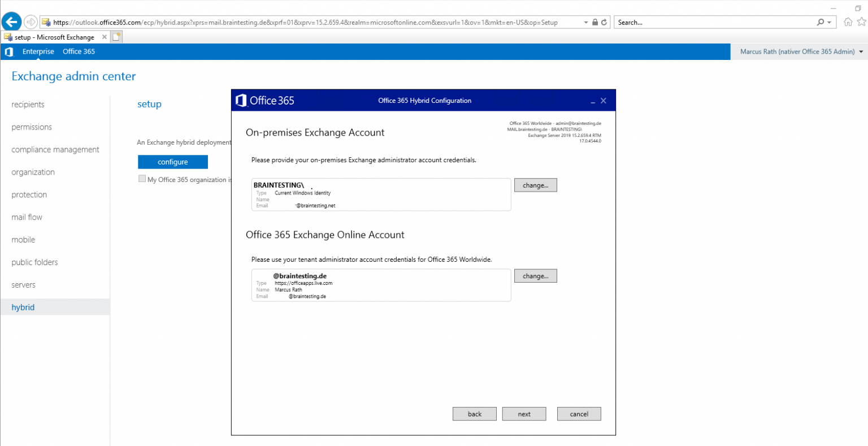The height and width of the screenshot is (446, 868).
Task: Open the mail flow section
Action: [x=26, y=216]
